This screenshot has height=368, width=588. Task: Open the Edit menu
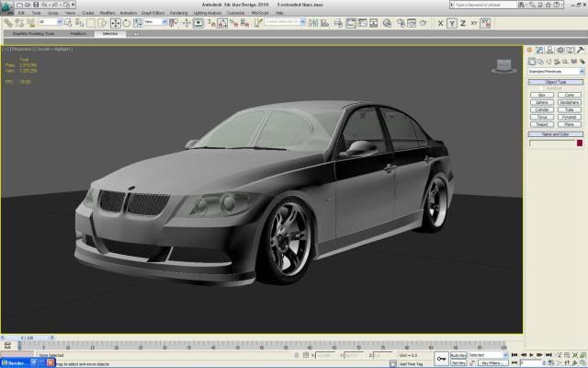21,13
